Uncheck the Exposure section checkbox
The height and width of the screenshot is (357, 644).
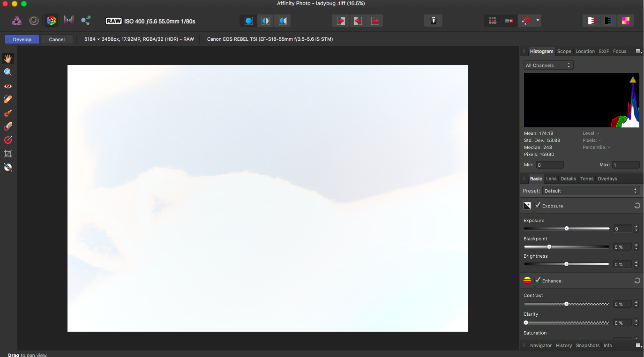[538, 205]
